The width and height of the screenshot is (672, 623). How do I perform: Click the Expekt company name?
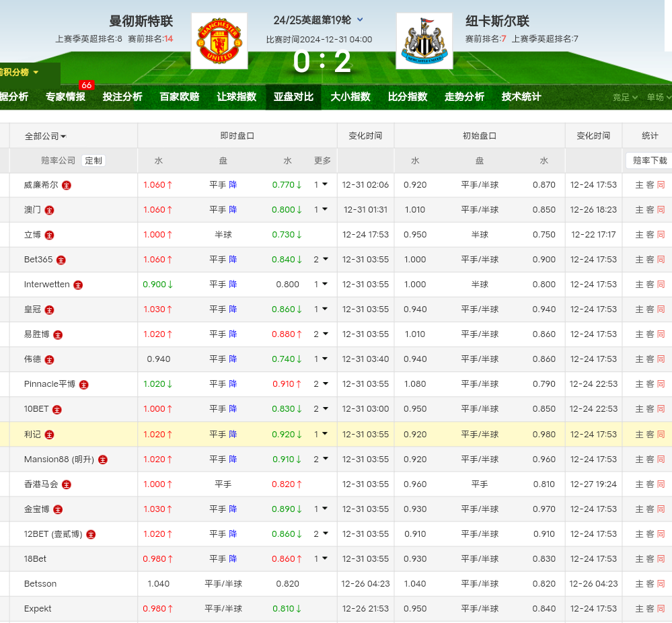(38, 608)
